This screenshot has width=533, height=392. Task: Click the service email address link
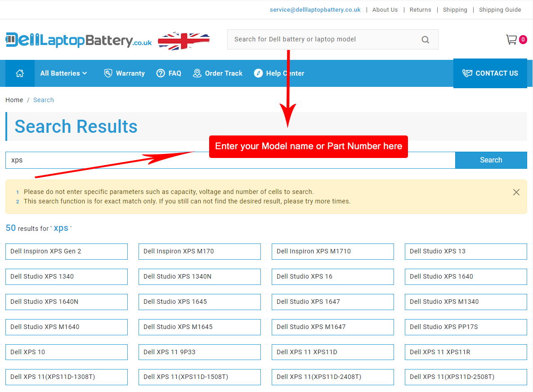pos(315,10)
